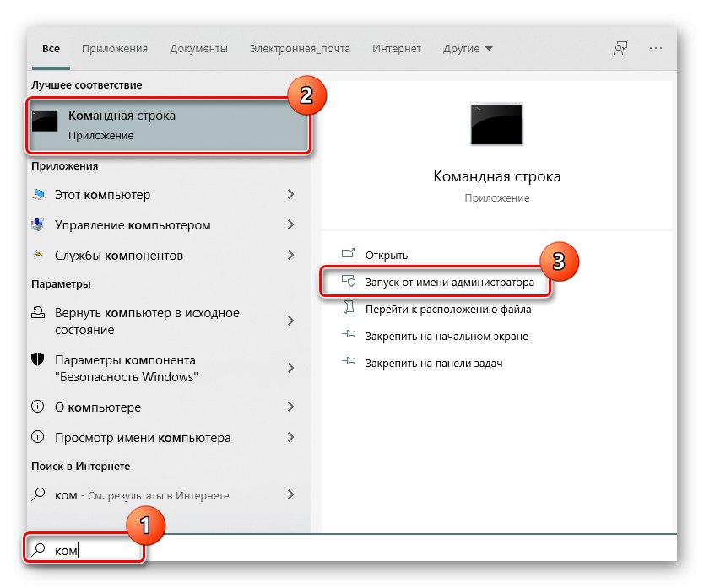Choose Закрепить на панели задач
The height and width of the screenshot is (588, 704).
434,363
